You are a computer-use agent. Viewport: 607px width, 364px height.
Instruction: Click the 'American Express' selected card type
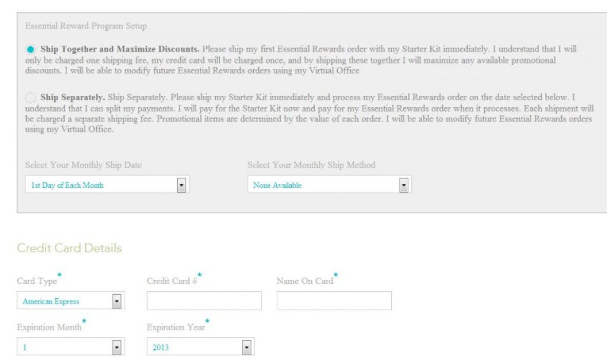(x=51, y=301)
